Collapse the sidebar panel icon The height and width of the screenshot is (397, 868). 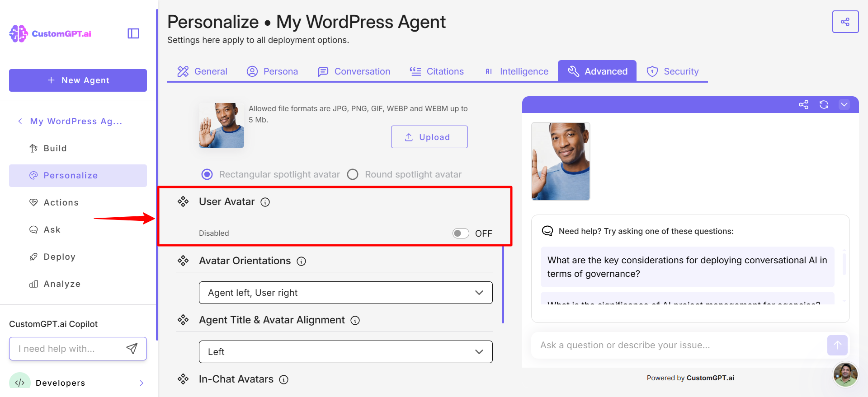[133, 33]
